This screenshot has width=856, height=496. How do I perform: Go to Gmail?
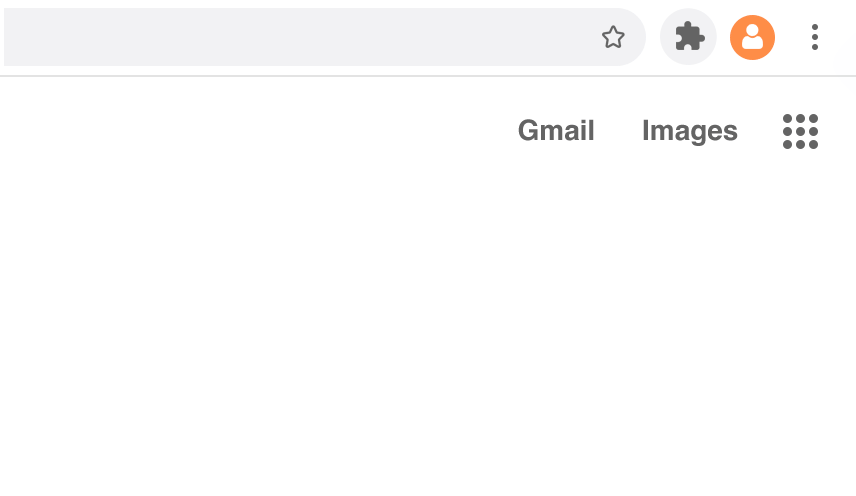pyautogui.click(x=556, y=131)
